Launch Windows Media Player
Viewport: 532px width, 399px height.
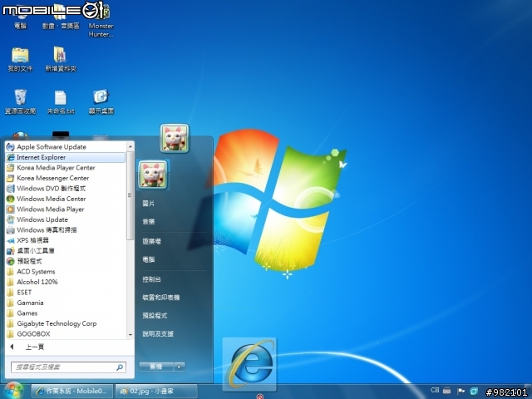click(x=65, y=209)
